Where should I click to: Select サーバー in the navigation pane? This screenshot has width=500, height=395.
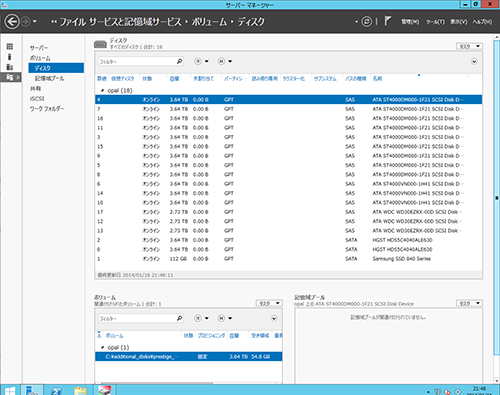click(39, 48)
